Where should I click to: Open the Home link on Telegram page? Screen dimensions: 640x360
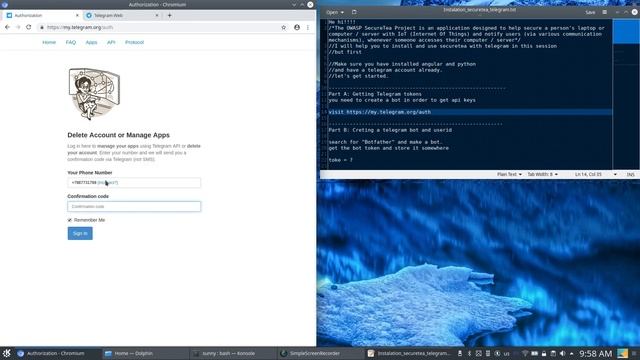tap(49, 42)
